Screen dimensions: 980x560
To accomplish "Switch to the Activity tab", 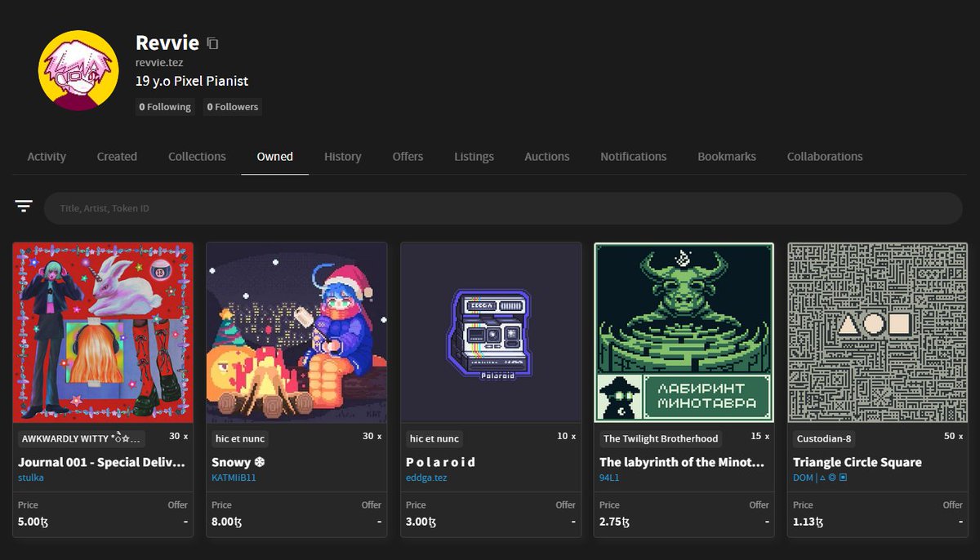I will point(47,156).
